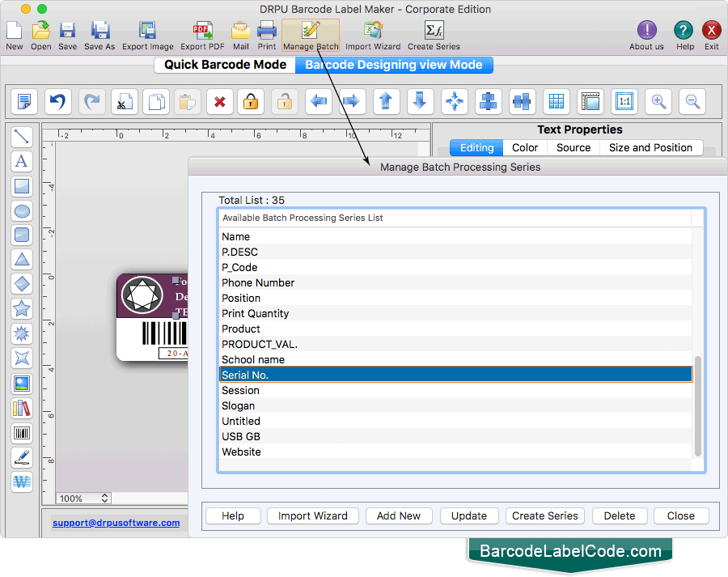Open the Color tab in Text Properties
The image size is (728, 577).
pyautogui.click(x=525, y=148)
